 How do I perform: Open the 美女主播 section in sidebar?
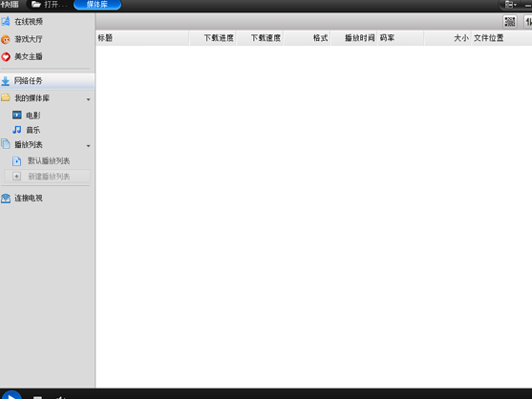point(22,56)
